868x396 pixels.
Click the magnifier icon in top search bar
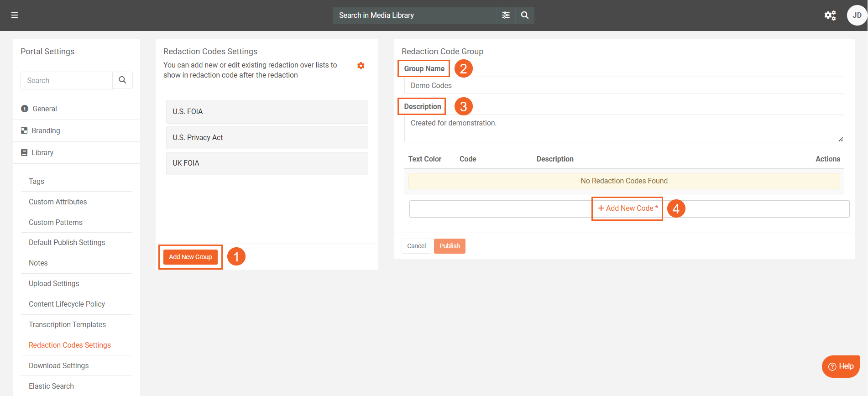(x=525, y=15)
